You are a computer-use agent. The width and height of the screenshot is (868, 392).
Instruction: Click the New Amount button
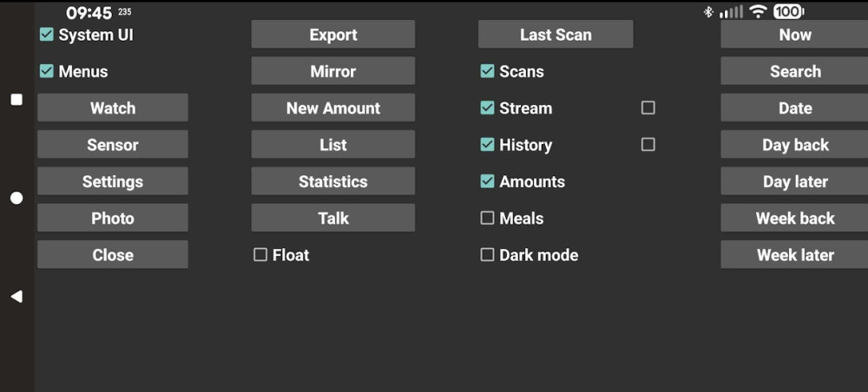click(x=332, y=108)
